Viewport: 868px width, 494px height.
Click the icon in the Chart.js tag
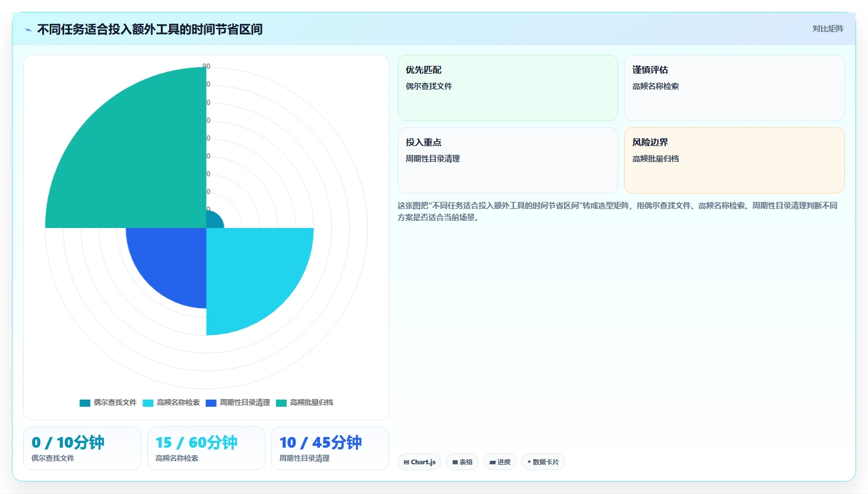click(x=406, y=462)
